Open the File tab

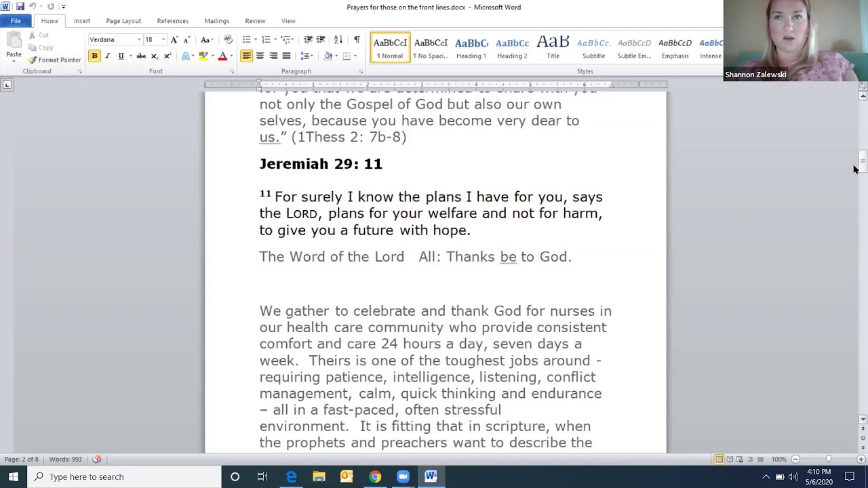click(16, 21)
